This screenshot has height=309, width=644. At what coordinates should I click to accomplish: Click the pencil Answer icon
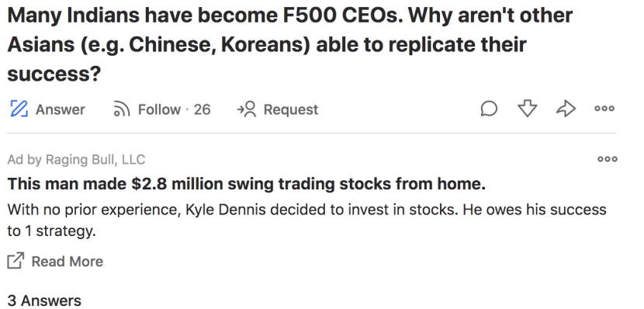click(19, 109)
